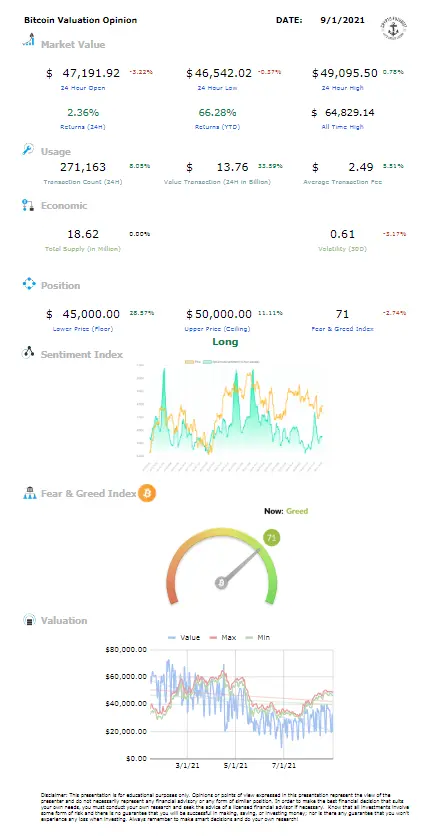This screenshot has width=437, height=836.
Task: Click the Now: Greed status text
Action: (x=286, y=511)
